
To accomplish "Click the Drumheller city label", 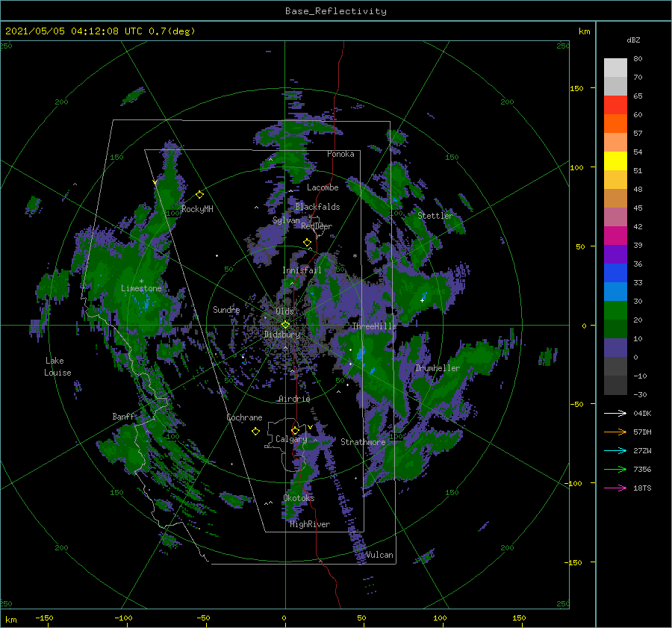I will point(438,368).
